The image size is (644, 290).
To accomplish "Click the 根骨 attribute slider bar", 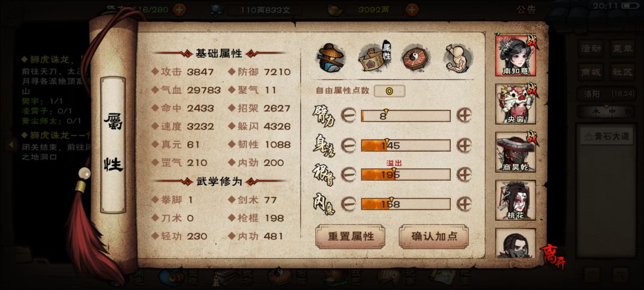I will pos(406,175).
